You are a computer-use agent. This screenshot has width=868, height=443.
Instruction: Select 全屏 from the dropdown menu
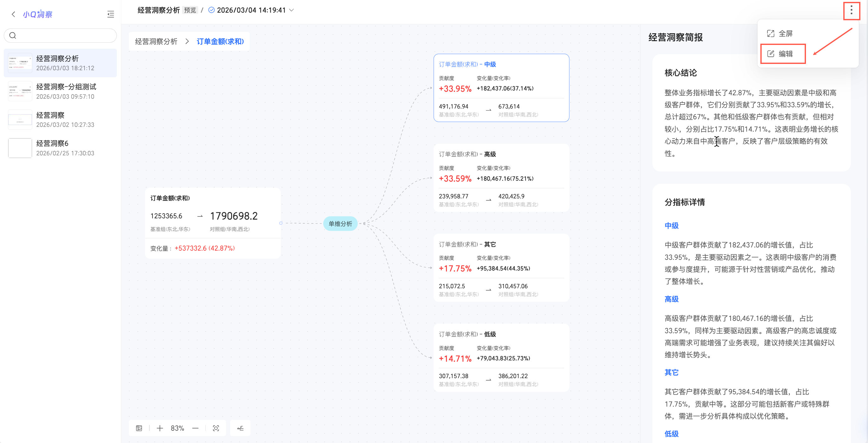point(785,34)
